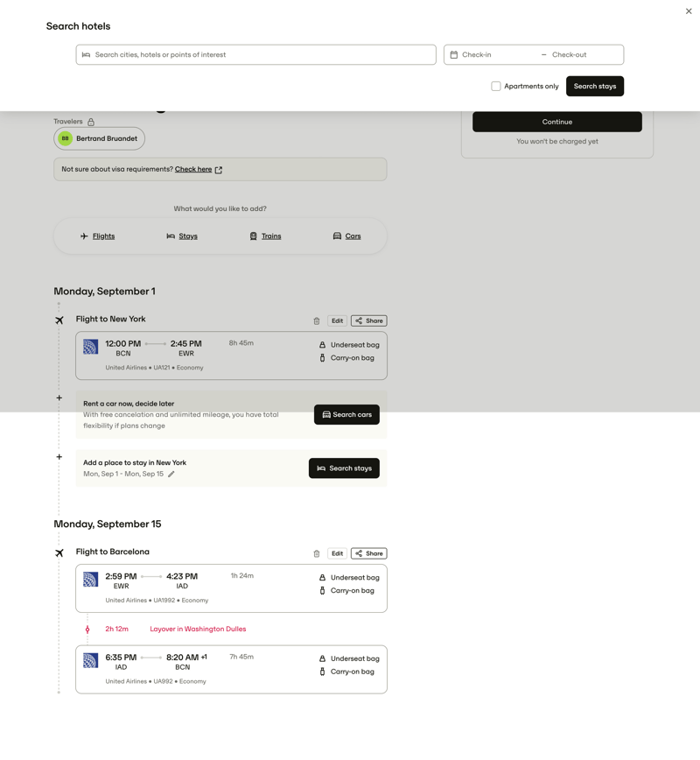The width and height of the screenshot is (700, 760).
Task: Select the Cars icon
Action: click(x=336, y=236)
